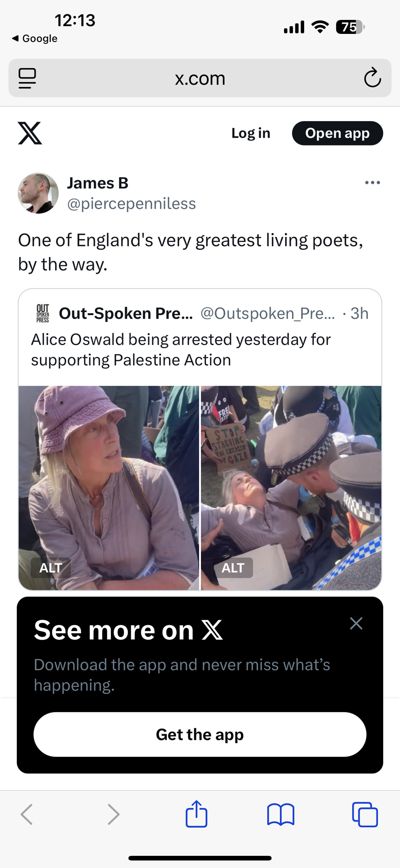
Task: Return to the Google app
Action: [x=35, y=39]
